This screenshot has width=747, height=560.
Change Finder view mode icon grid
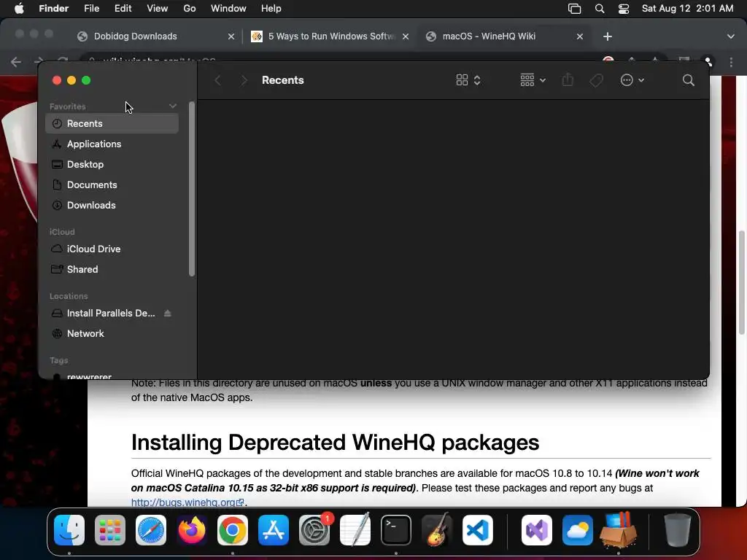click(468, 80)
